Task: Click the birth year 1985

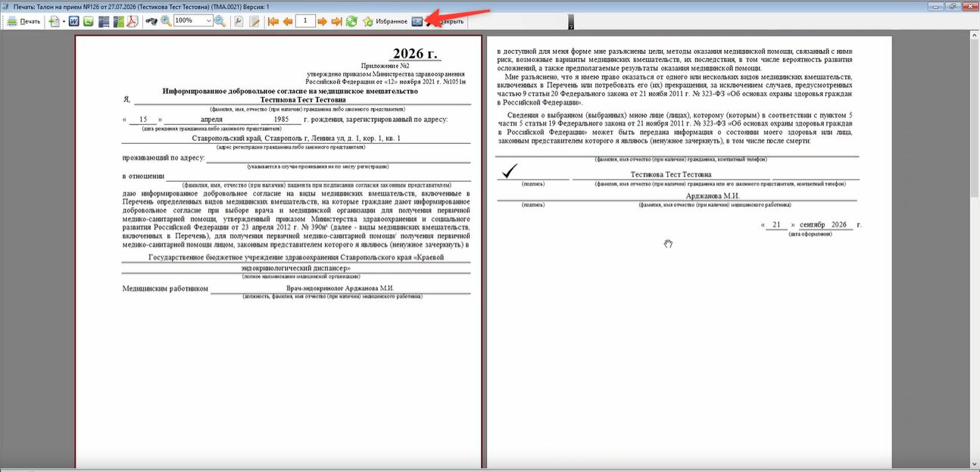Action: [281, 120]
